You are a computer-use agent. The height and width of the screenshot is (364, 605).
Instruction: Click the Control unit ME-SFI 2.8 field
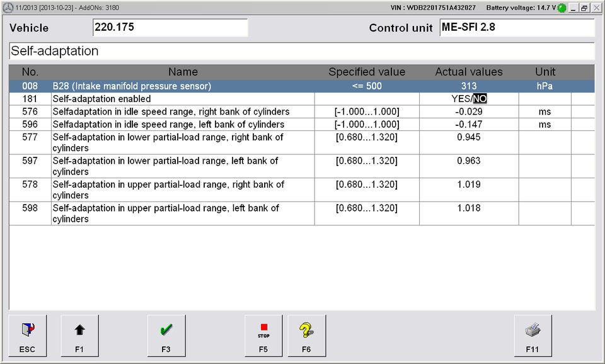coord(516,28)
